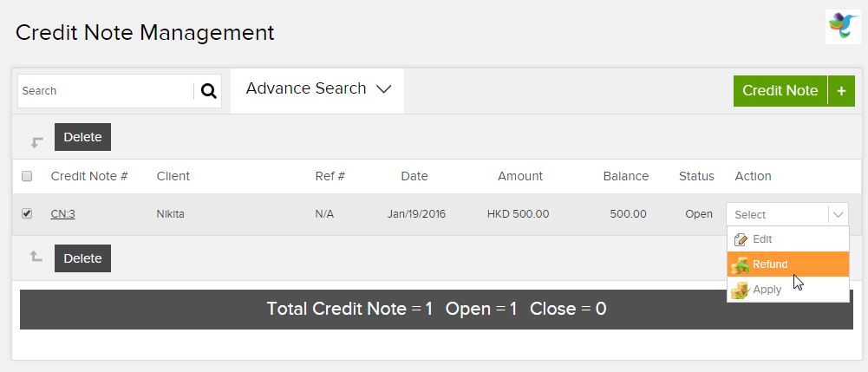Click the top Delete button
This screenshot has height=372, width=868.
tap(82, 137)
